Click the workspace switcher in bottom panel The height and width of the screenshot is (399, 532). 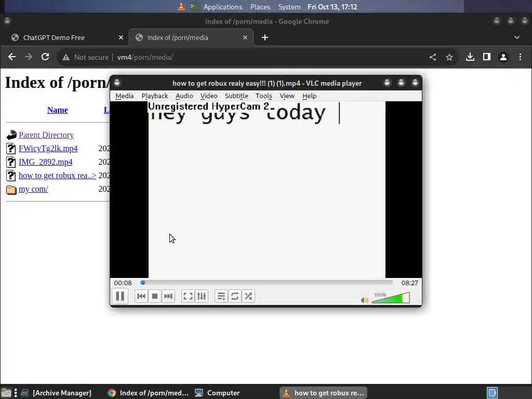(x=492, y=393)
